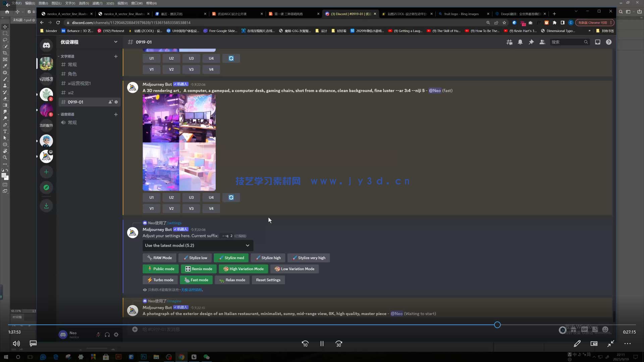Screen dimensions: 644x362
Task: Collapse the 优设课程 server menu
Action: [x=116, y=42]
